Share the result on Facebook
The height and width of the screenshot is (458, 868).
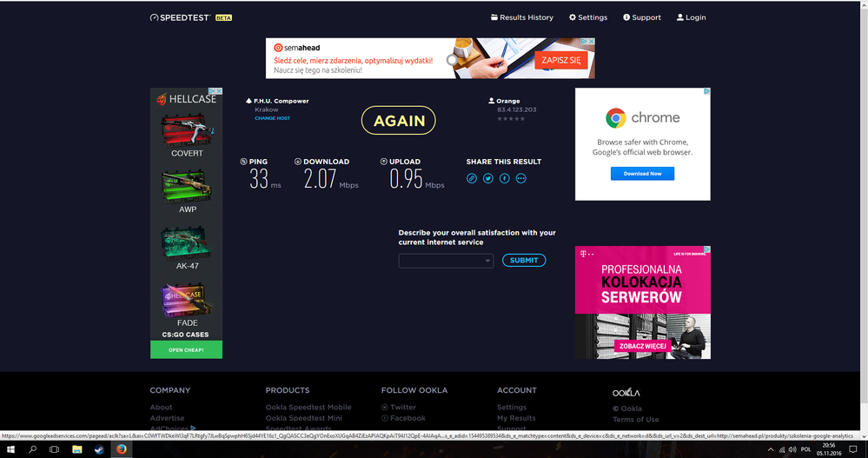point(504,178)
